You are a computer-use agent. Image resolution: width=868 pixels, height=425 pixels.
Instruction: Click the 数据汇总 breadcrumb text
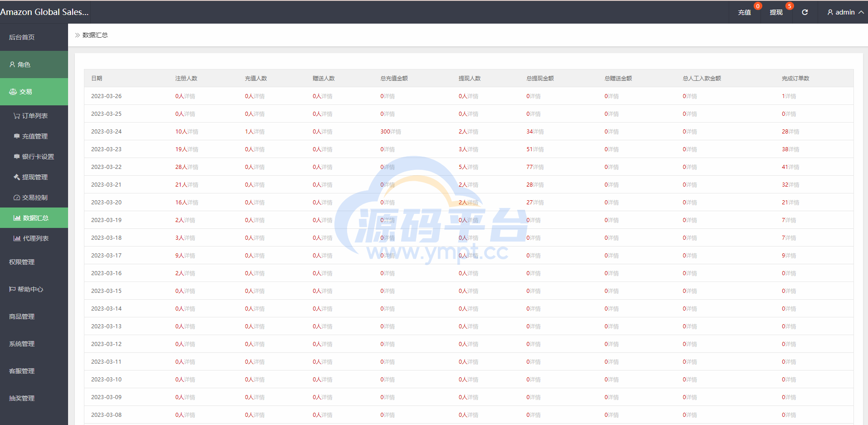click(95, 35)
